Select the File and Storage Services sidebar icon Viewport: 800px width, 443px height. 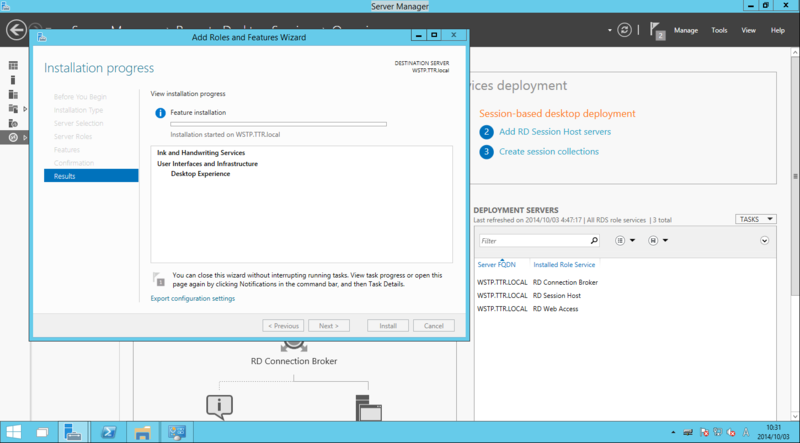pos(13,108)
